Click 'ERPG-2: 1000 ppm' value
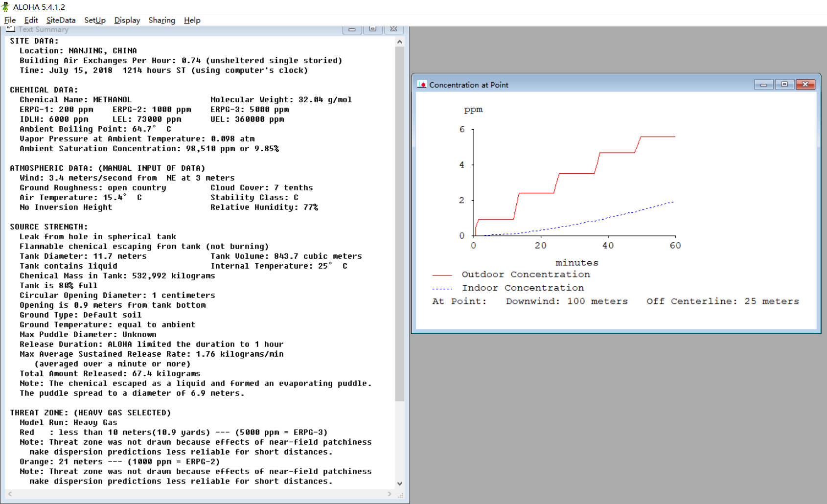Screen dimensions: 827x504 click(152, 110)
